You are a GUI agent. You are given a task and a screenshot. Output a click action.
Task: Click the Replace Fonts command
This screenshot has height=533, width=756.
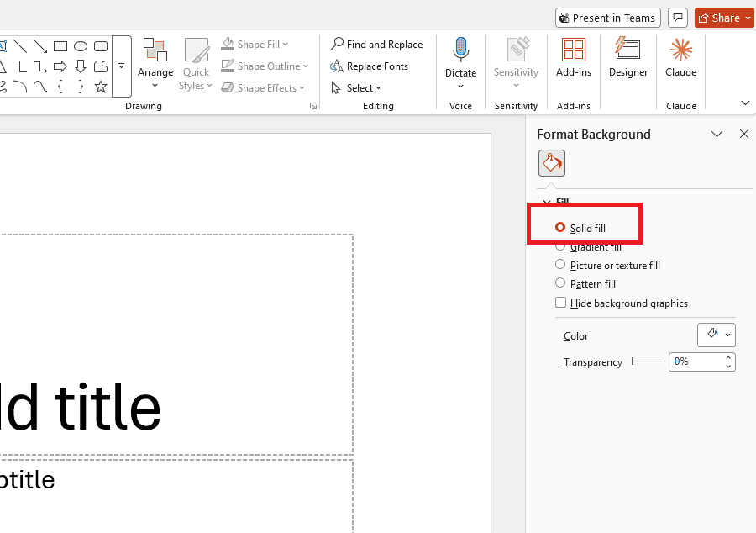click(370, 66)
